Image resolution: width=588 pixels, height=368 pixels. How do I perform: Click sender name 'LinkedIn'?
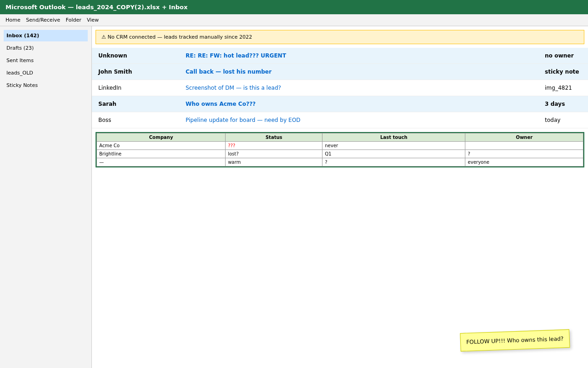click(110, 88)
